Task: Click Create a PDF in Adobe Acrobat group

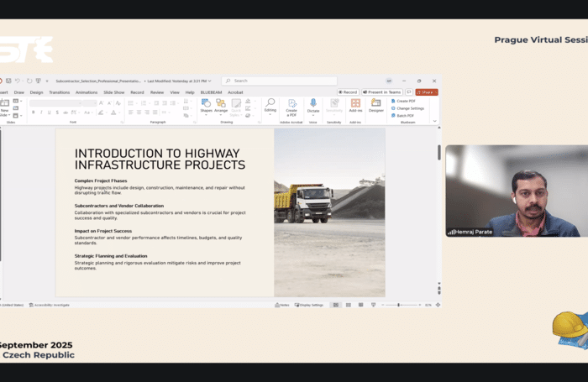Action: coord(291,104)
